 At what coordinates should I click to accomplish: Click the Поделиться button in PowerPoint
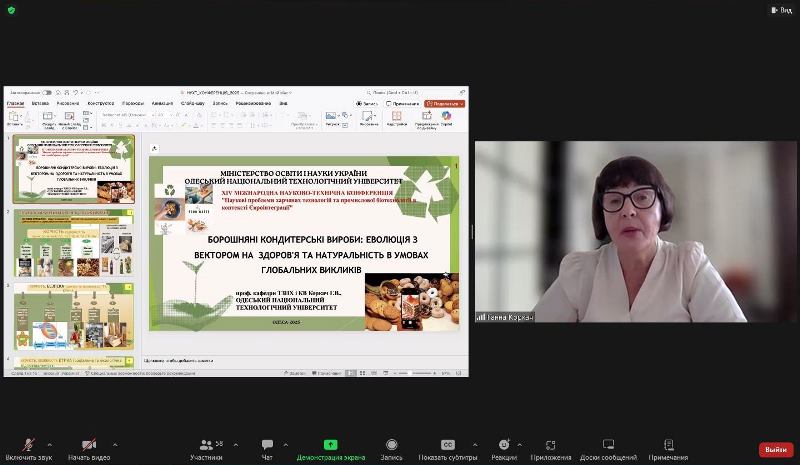(444, 103)
